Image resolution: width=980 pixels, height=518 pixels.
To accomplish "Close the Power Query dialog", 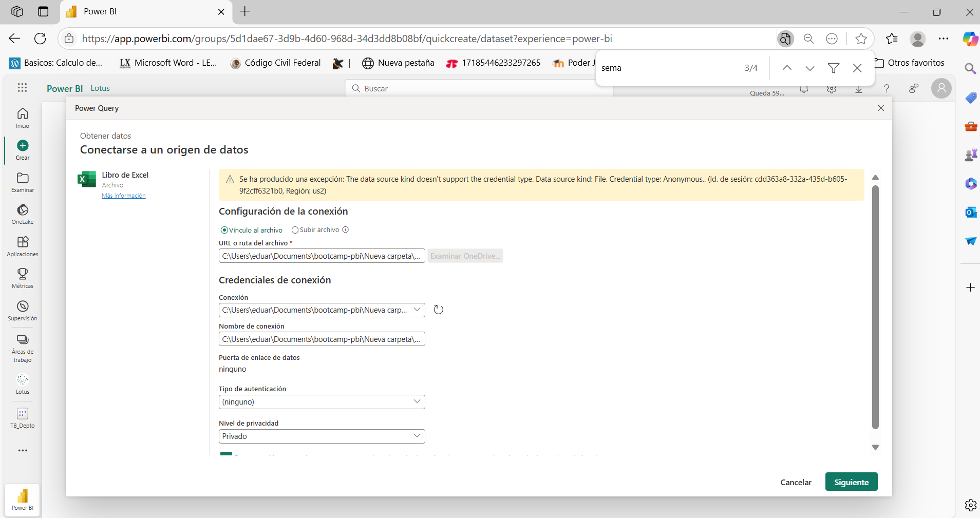I will [881, 108].
